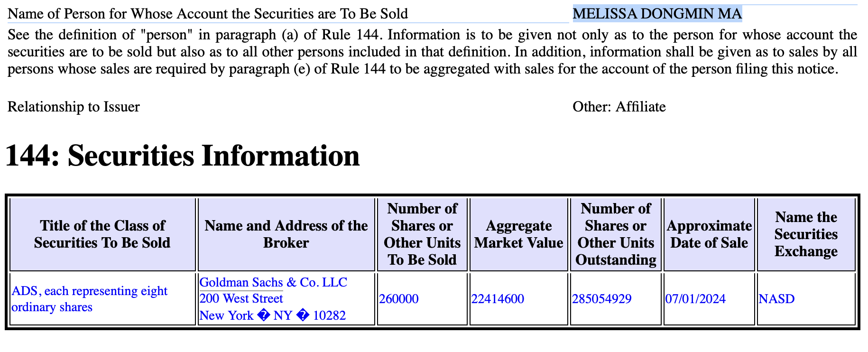Click the 'Other: Affiliate' value

(x=619, y=107)
